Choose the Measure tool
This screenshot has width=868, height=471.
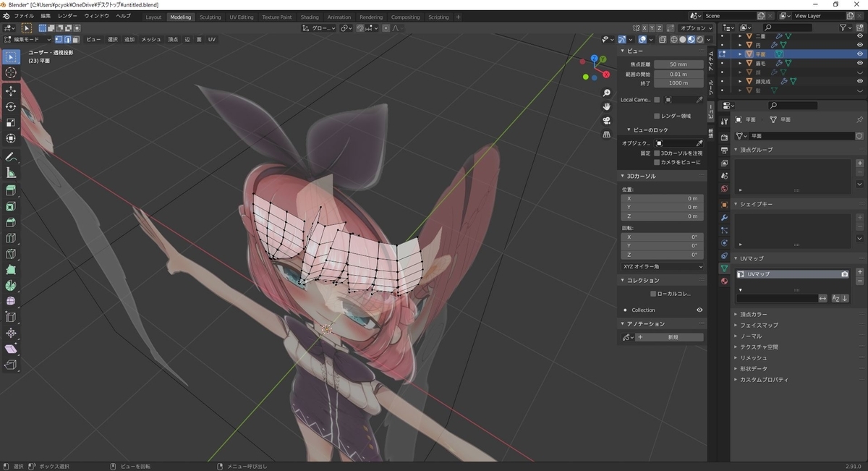click(11, 172)
